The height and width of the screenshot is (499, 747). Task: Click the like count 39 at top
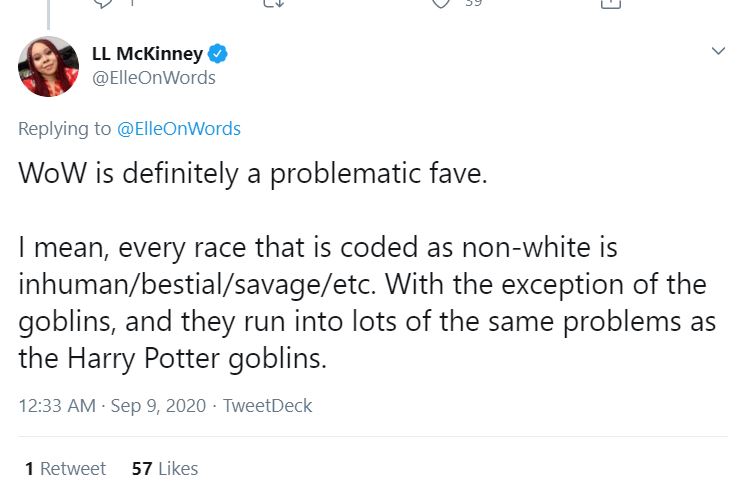click(x=472, y=3)
